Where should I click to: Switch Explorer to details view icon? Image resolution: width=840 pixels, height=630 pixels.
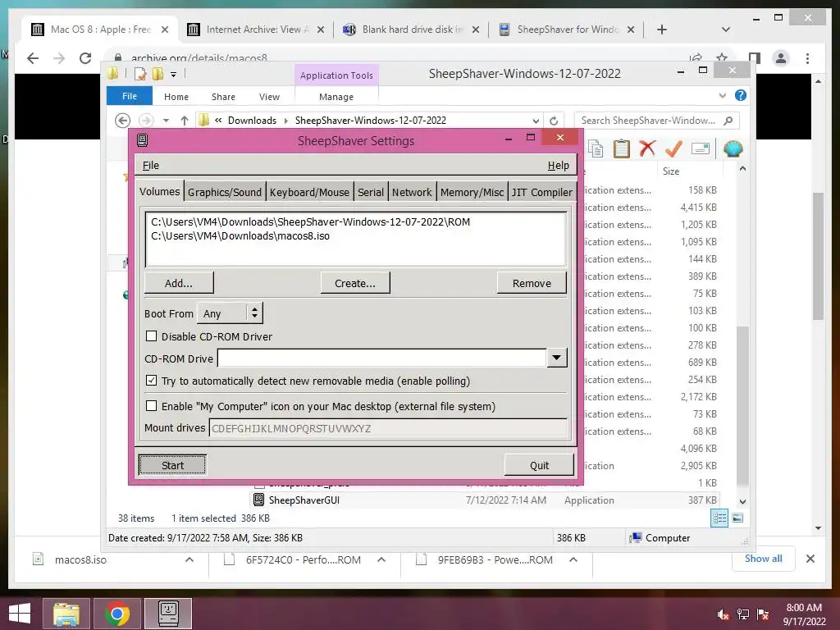pos(719,518)
